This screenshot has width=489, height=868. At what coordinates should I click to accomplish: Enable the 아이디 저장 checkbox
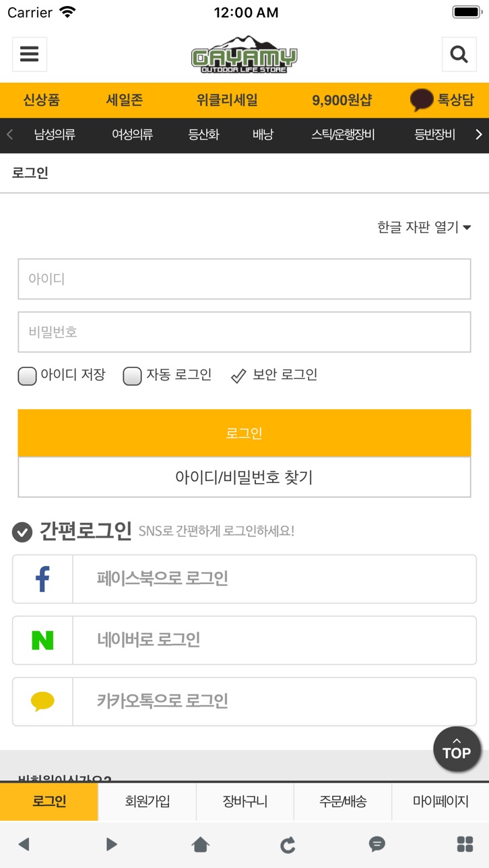click(27, 375)
